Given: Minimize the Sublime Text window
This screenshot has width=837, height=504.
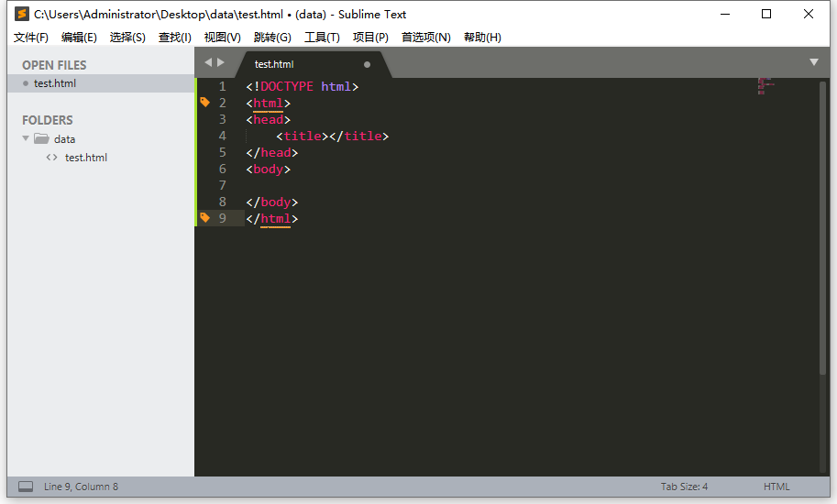Looking at the screenshot, I should coord(725,15).
